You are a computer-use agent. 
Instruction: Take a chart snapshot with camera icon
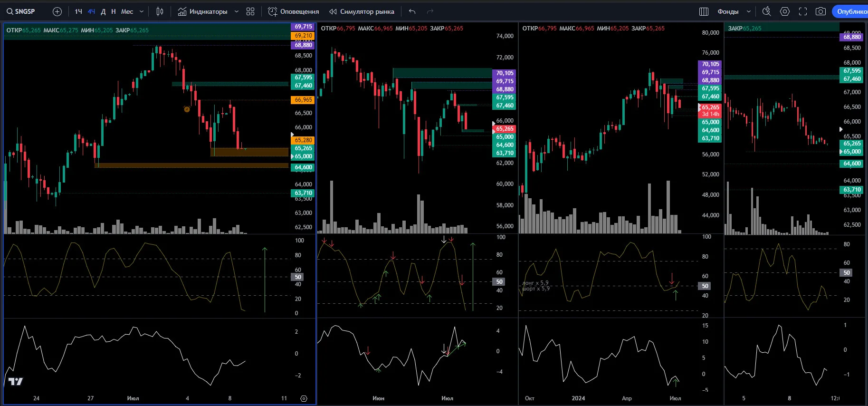(820, 11)
